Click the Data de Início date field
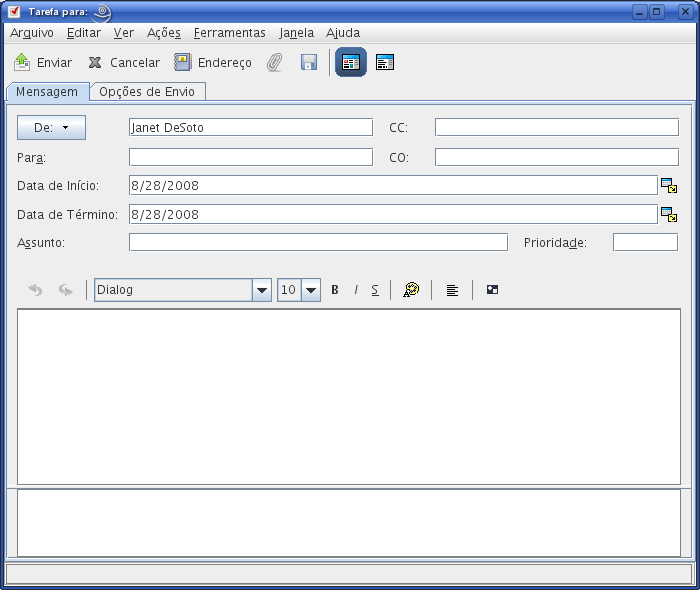This screenshot has width=700, height=590. pyautogui.click(x=393, y=185)
